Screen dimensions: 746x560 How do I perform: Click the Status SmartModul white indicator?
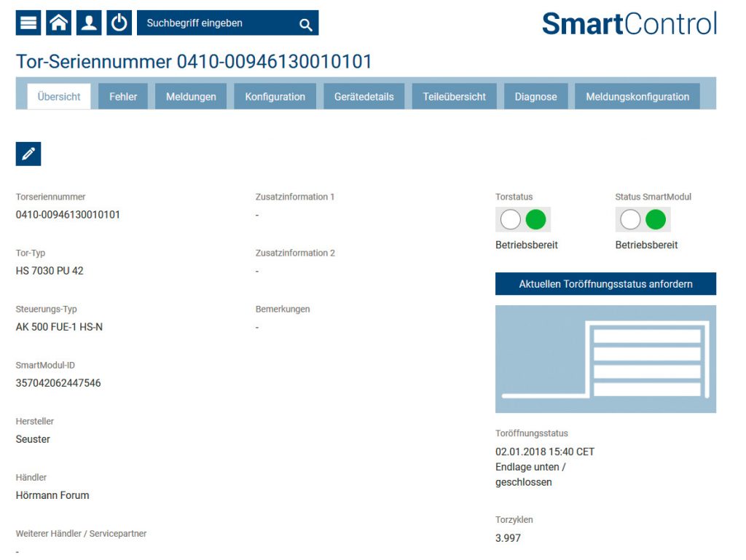(x=630, y=220)
